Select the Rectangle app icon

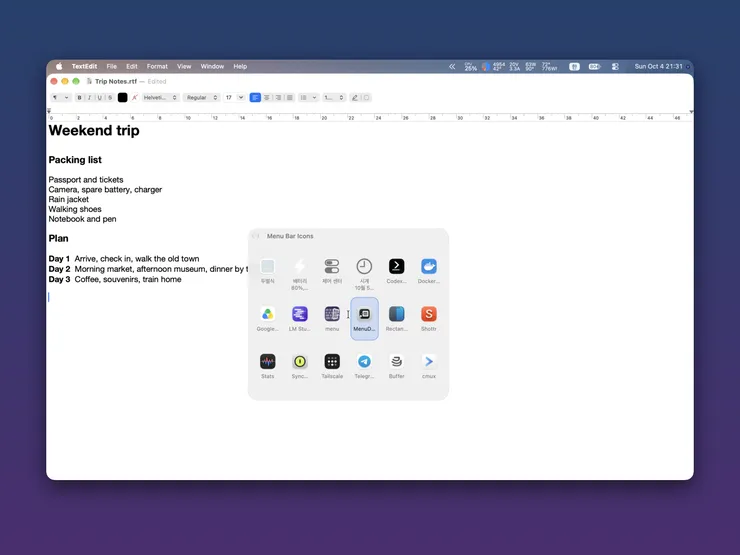coord(396,314)
